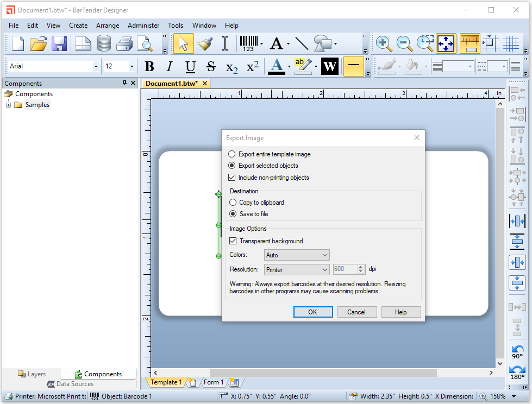This screenshot has width=532, height=404.
Task: Click the Print icon
Action: [124, 43]
